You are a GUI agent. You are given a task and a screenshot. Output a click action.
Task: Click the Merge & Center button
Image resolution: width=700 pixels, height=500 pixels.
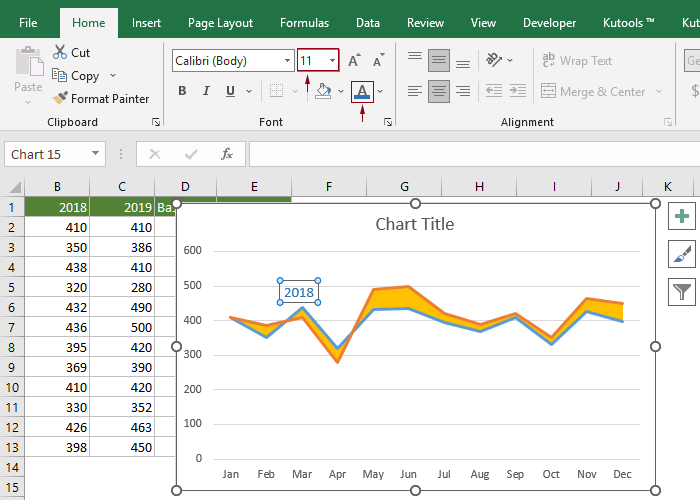click(601, 91)
